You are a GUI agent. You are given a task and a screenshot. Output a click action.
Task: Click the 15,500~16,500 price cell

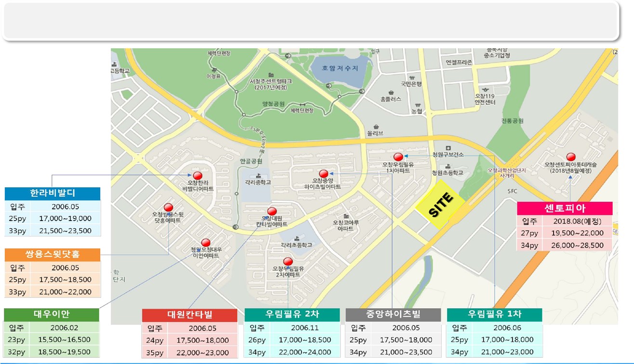point(65,340)
